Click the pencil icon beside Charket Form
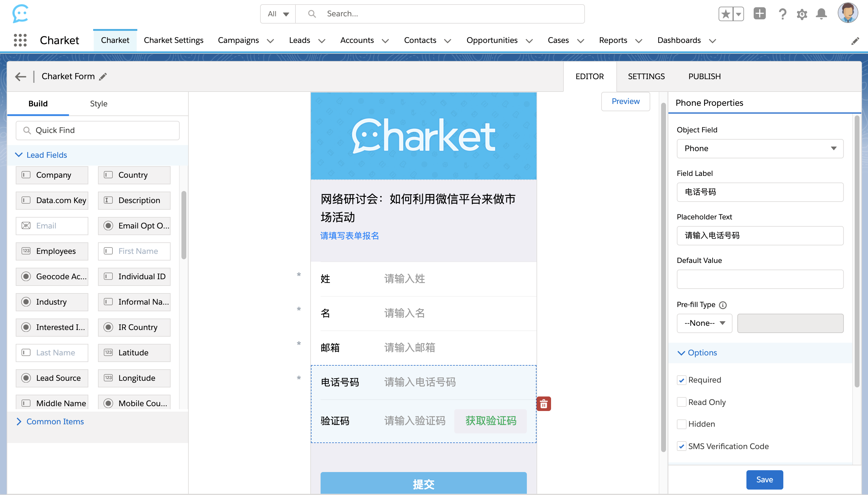 [x=103, y=77]
